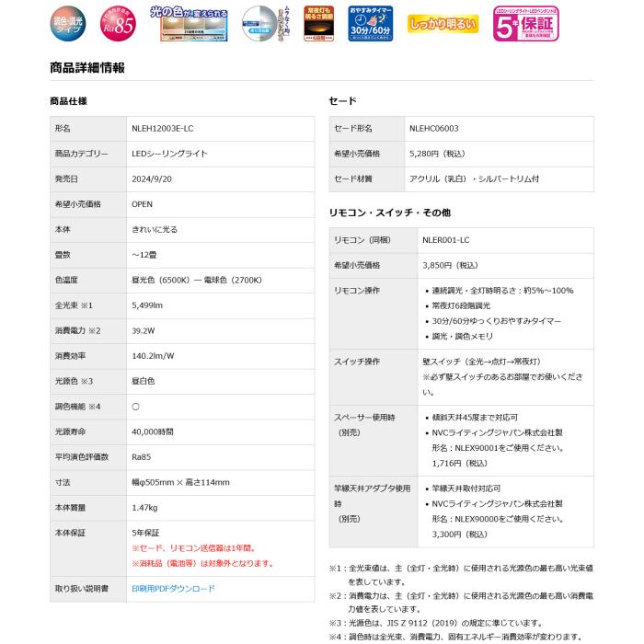644x644 pixels.
Task: Select the model name NLEH12003E-LC
Action: [163, 129]
